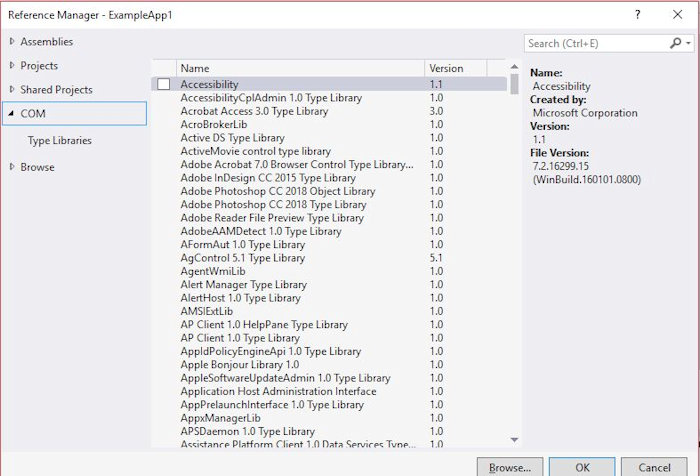This screenshot has width=700, height=476.
Task: Select the Browse category label
Action: 38,167
